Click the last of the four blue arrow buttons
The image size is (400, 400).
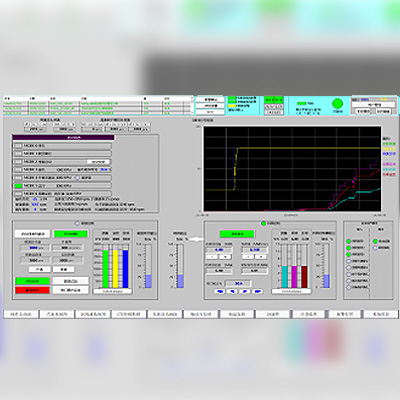[x=257, y=291]
